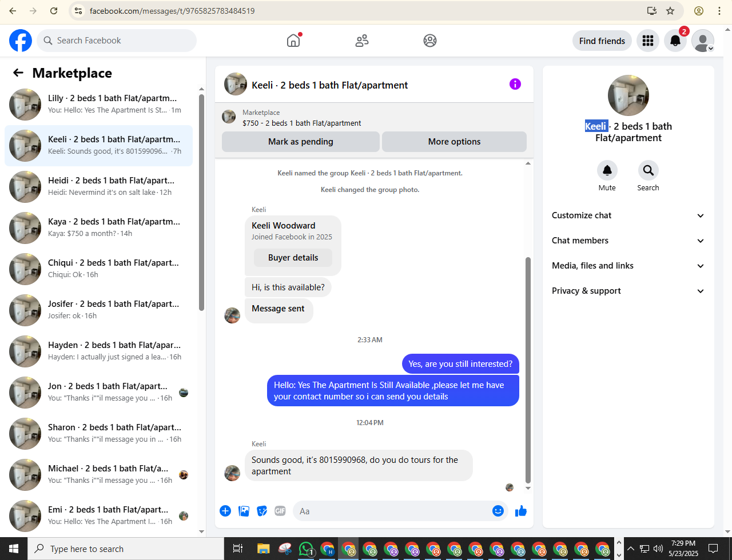732x560 pixels.
Task: Open Keeli Woodward's Buyer details
Action: point(293,258)
